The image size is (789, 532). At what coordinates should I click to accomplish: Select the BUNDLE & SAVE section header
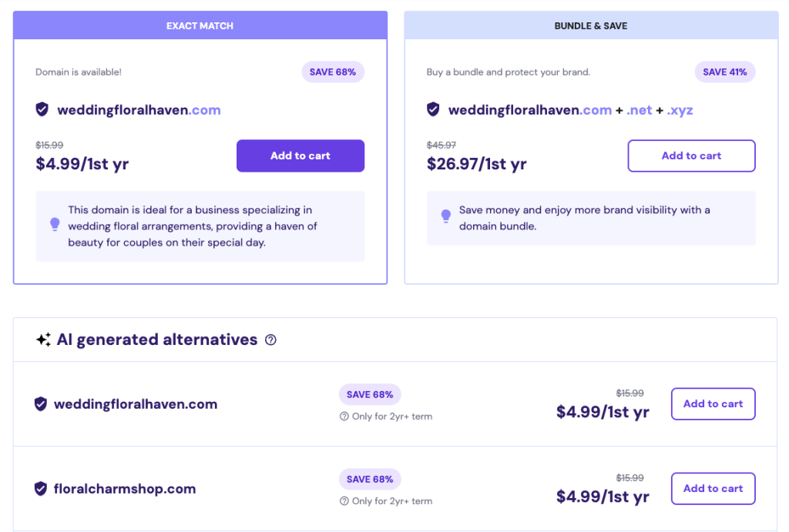tap(590, 25)
